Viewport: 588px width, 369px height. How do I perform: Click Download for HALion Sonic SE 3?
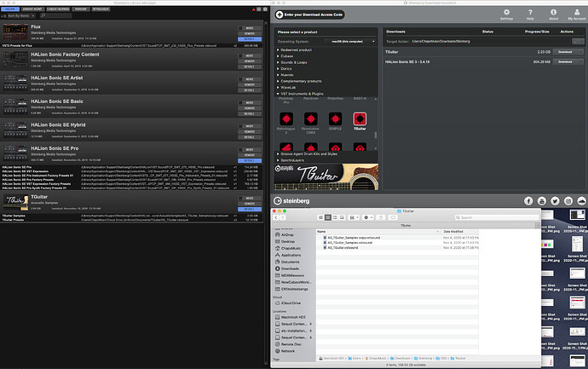[567, 62]
